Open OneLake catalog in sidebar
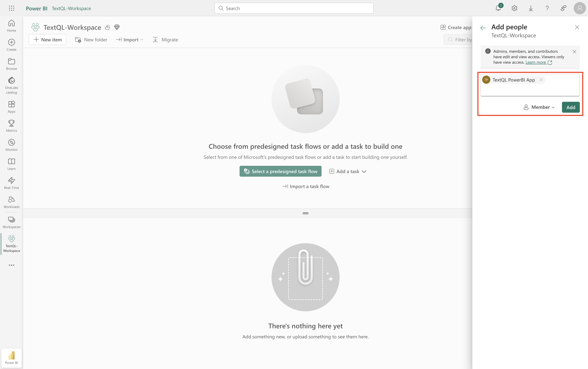 pyautogui.click(x=11, y=85)
